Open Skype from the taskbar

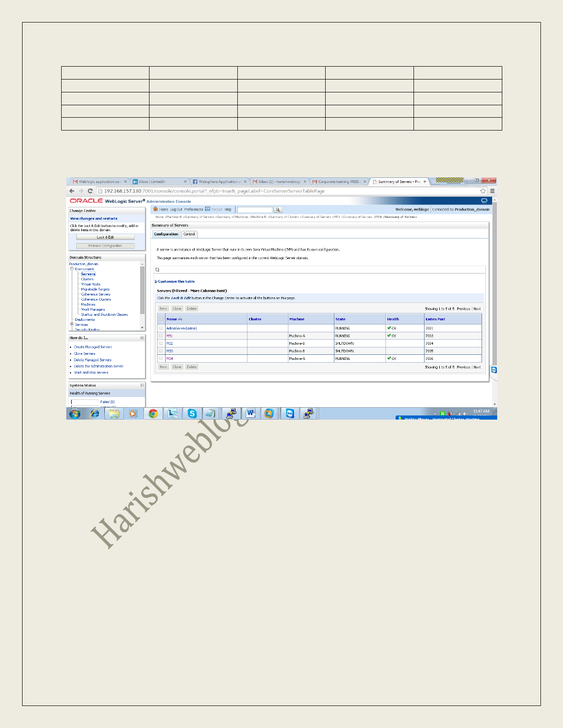(192, 414)
